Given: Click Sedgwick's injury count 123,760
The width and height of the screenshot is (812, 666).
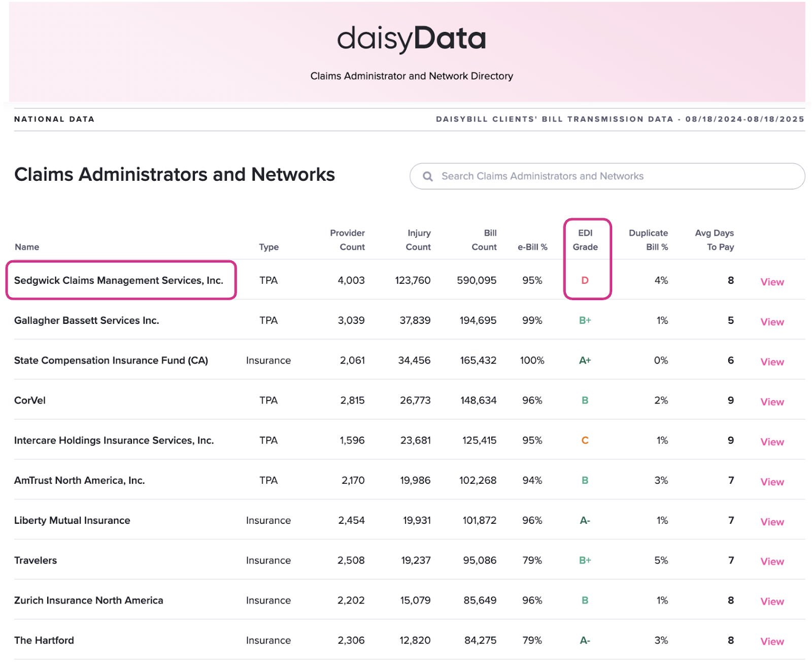Looking at the screenshot, I should coord(413,280).
